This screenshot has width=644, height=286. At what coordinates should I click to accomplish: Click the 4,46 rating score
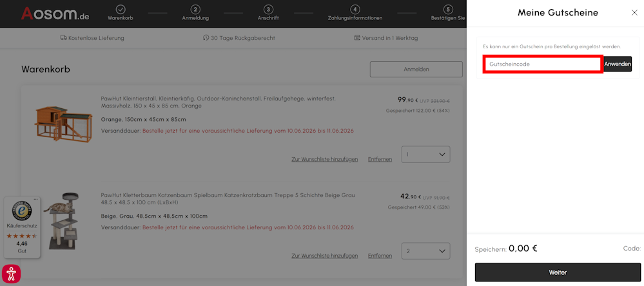pos(22,243)
